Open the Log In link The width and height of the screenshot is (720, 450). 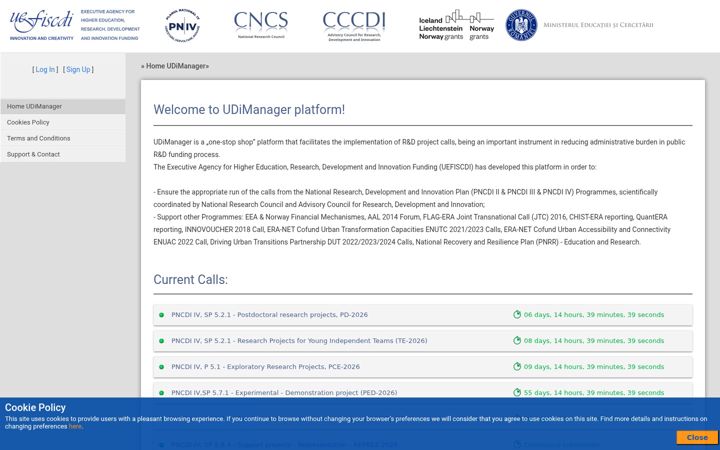pos(45,69)
